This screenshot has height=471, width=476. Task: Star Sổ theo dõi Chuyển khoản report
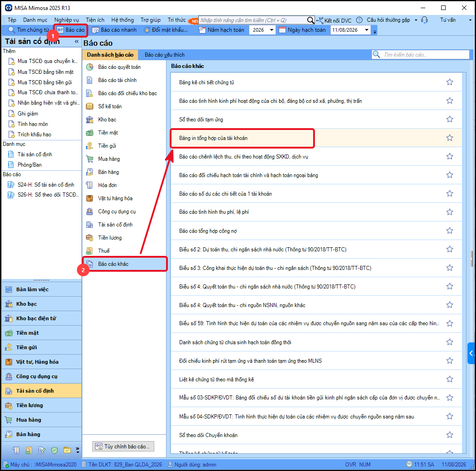click(x=450, y=435)
